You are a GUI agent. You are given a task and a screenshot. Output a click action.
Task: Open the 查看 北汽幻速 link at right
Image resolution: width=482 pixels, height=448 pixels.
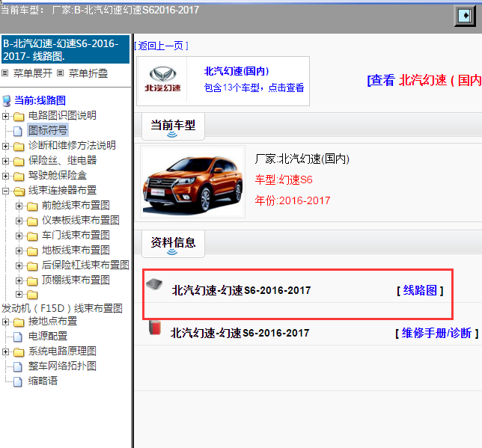pos(424,80)
